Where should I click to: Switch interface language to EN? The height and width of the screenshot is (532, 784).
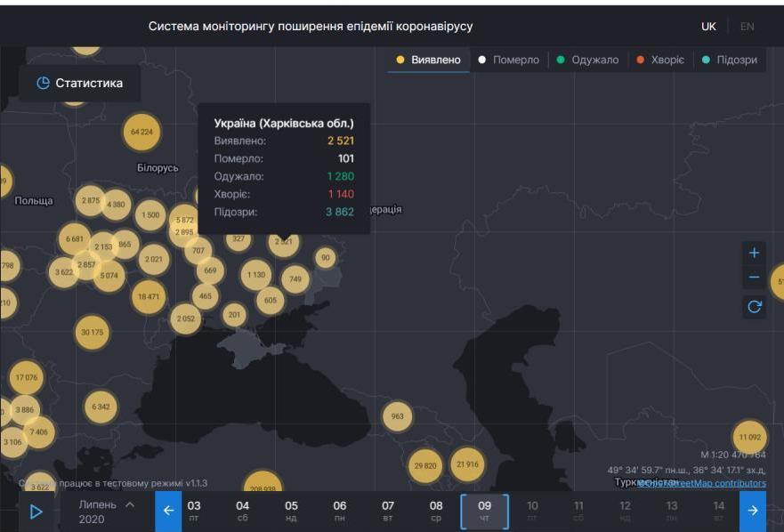tap(746, 27)
